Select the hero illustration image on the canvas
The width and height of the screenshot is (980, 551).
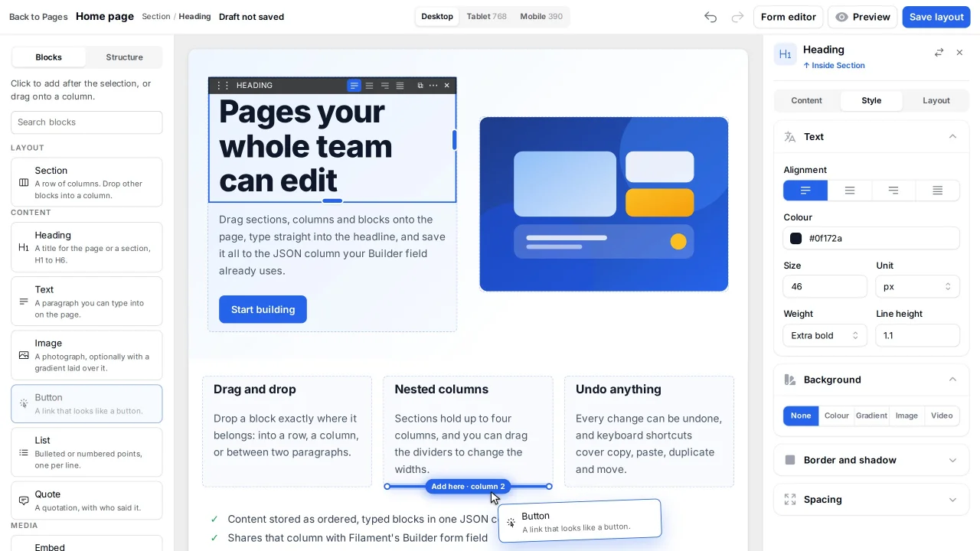(x=603, y=204)
